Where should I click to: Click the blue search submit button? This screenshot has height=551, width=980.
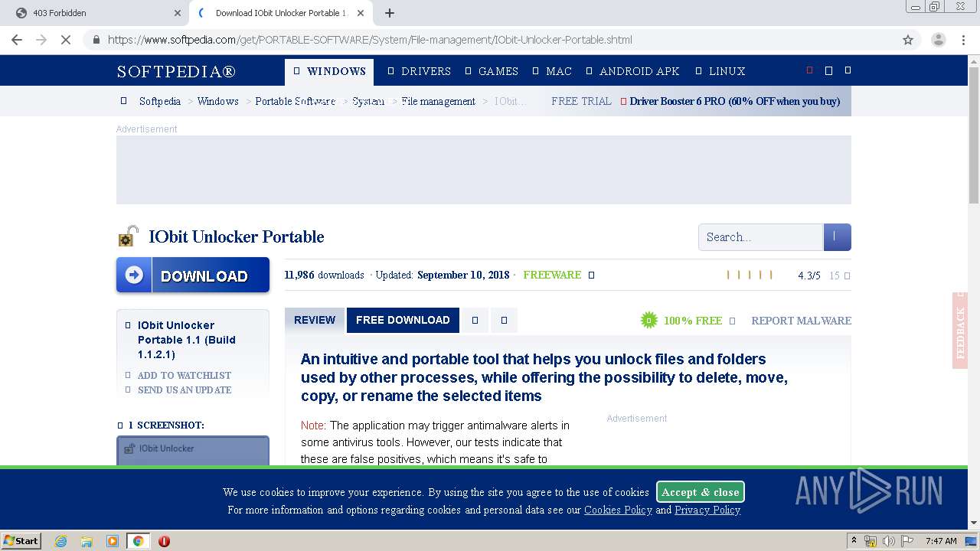837,237
